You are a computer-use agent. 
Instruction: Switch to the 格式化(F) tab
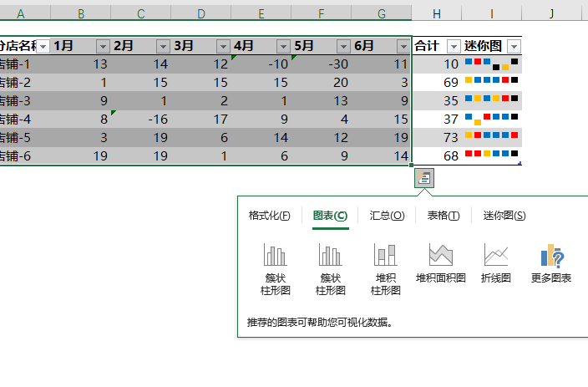(269, 216)
